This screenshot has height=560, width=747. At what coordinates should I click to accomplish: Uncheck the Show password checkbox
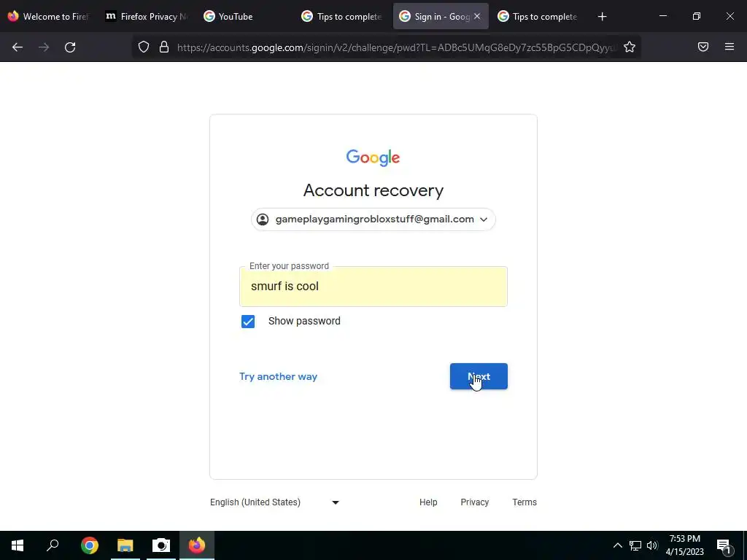pos(248,322)
